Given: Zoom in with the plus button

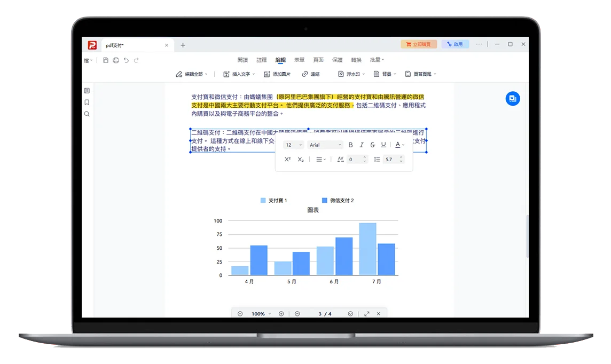Looking at the screenshot, I should [x=281, y=314].
